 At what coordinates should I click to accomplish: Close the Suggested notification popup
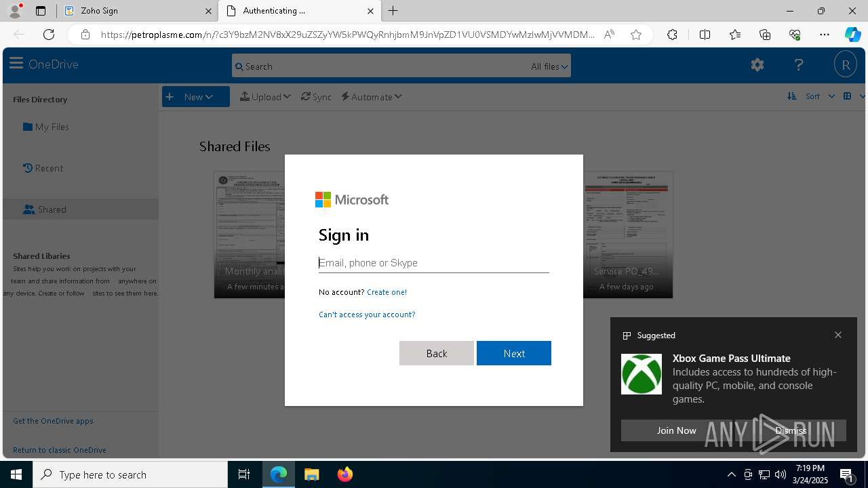coord(838,335)
